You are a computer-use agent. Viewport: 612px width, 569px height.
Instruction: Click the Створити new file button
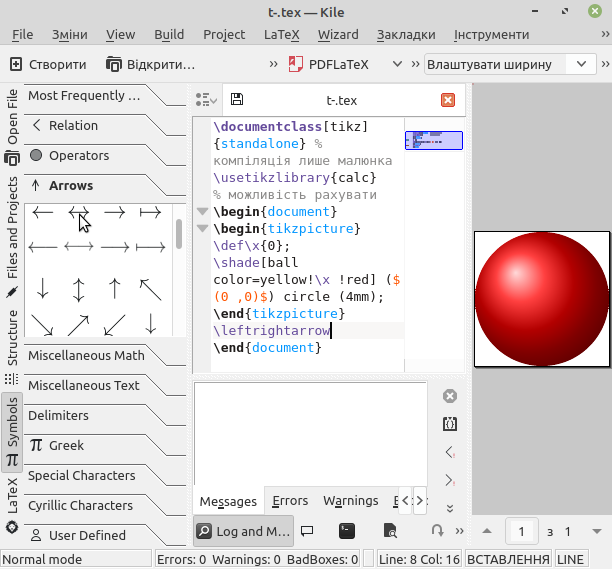(48, 64)
